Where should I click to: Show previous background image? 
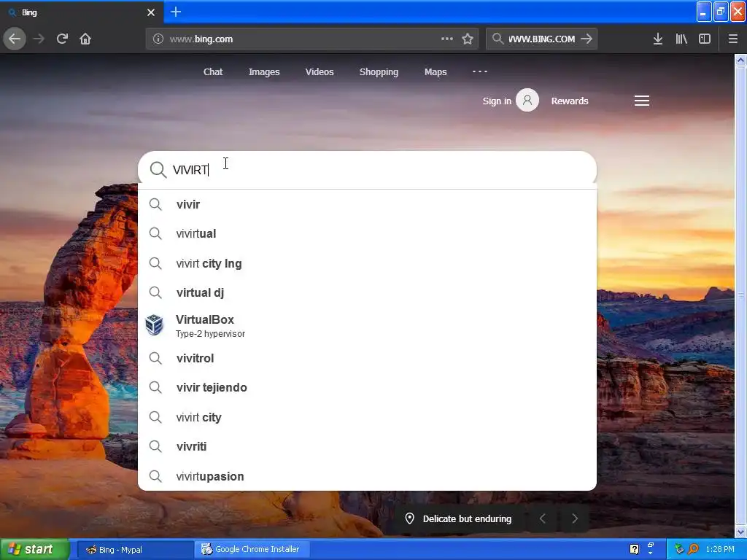[x=542, y=518]
